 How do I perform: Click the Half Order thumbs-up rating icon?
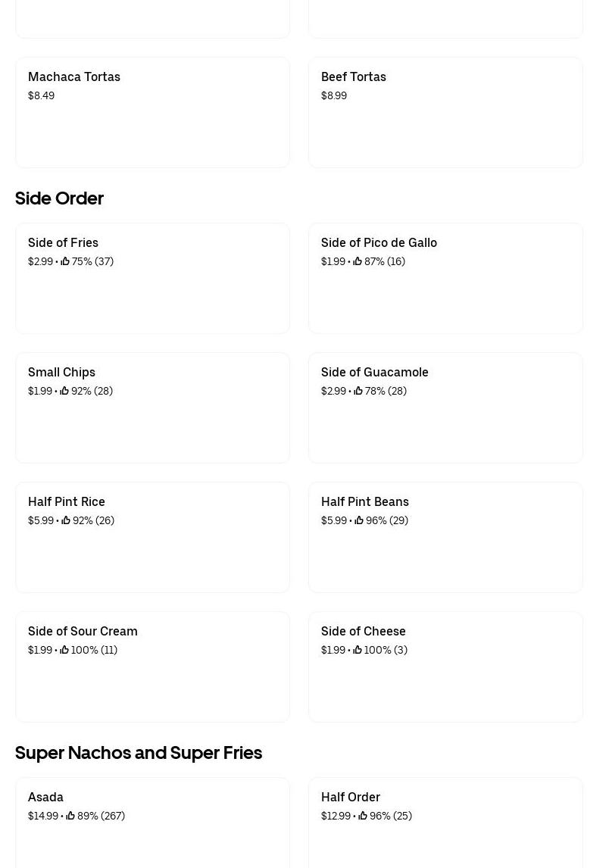point(363,816)
